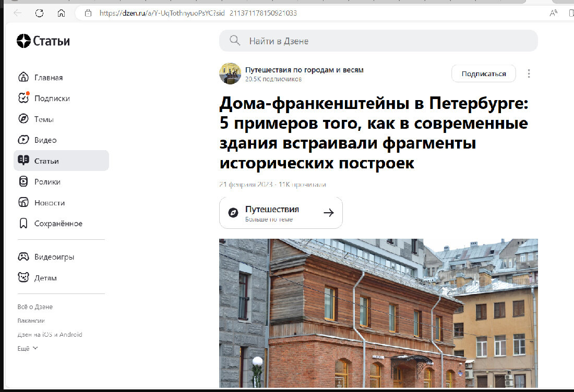Click the dzen.ru address bar
Image resolution: width=574 pixels, height=392 pixels.
pyautogui.click(x=198, y=13)
